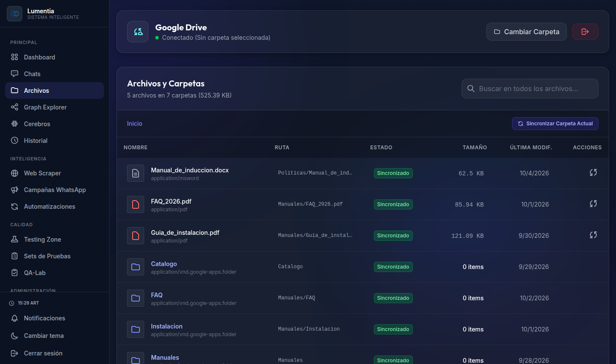The width and height of the screenshot is (616, 364).
Task: Click the Google Drive sync icon
Action: coord(138,32)
